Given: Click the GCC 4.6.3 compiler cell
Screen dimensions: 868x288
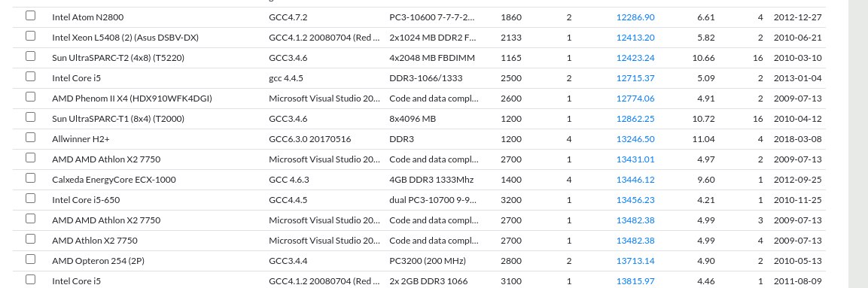Looking at the screenshot, I should (x=289, y=180).
